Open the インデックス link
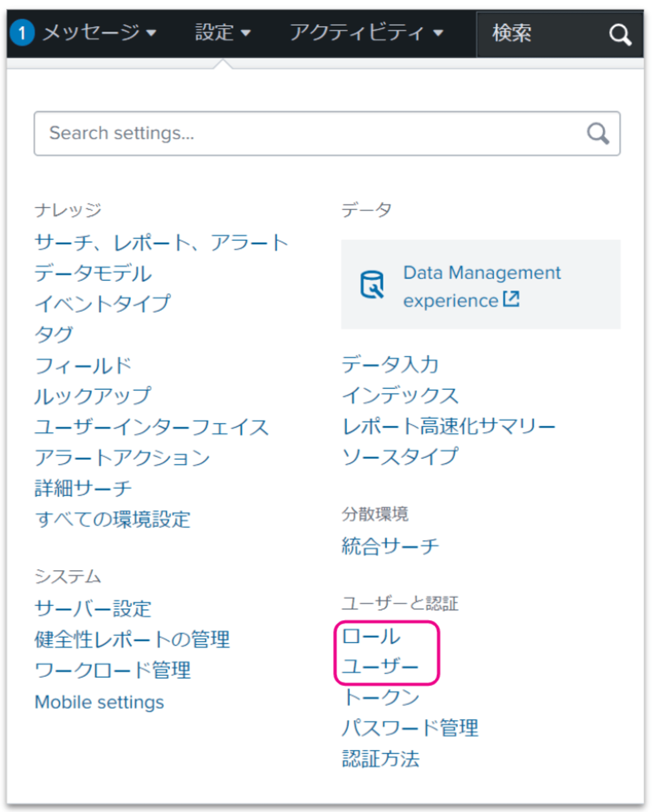 pos(400,395)
